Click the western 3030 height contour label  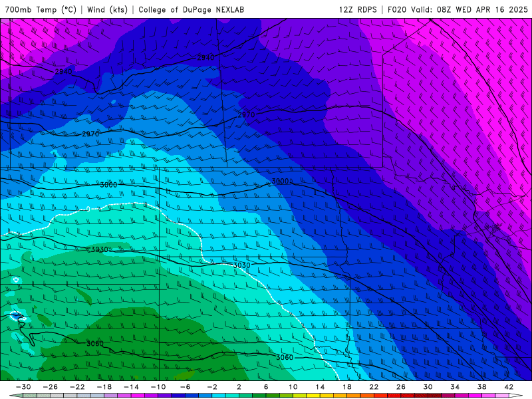click(99, 250)
